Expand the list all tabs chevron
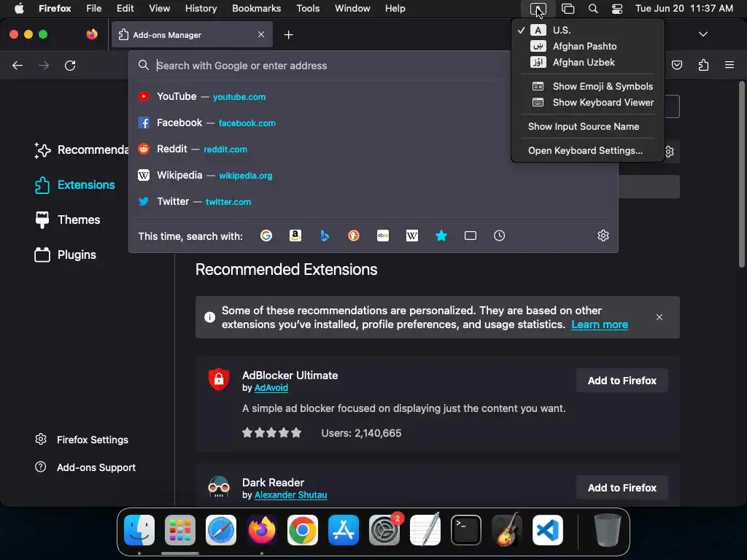 [703, 34]
